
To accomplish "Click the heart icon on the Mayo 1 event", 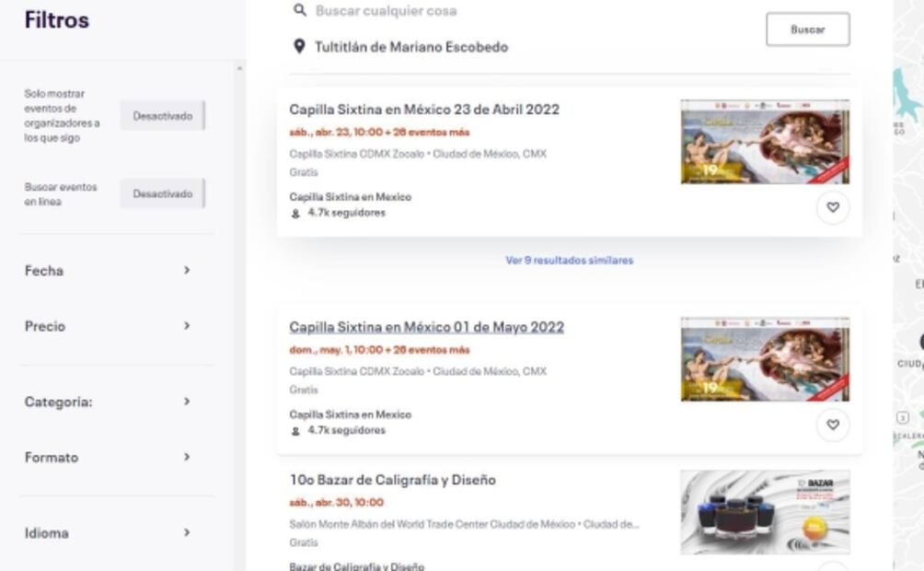I will tap(833, 425).
